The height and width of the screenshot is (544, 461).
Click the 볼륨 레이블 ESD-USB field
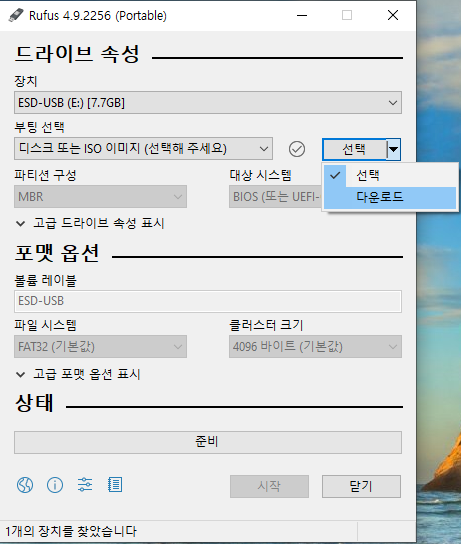tap(208, 301)
